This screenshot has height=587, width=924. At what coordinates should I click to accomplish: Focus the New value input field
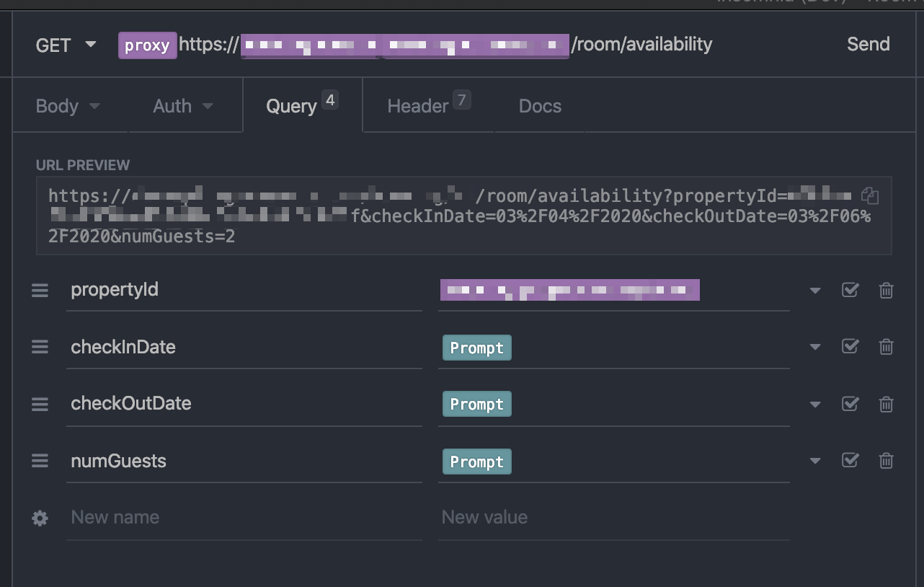point(613,517)
